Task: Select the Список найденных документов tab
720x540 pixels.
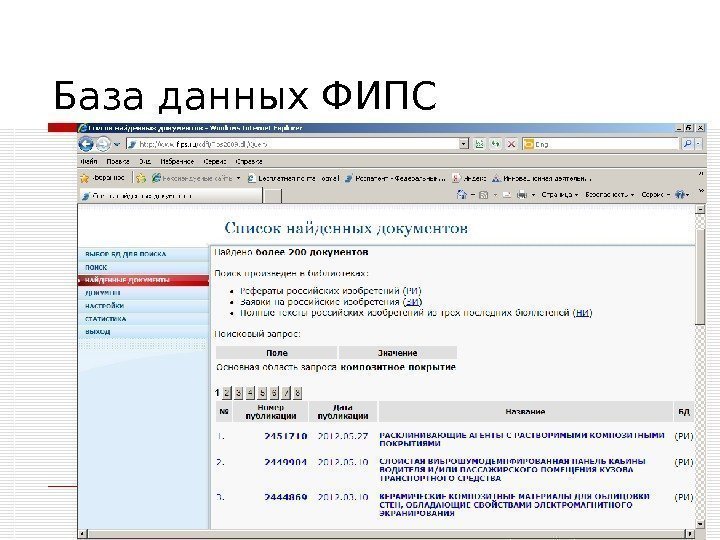Action: click(x=171, y=196)
